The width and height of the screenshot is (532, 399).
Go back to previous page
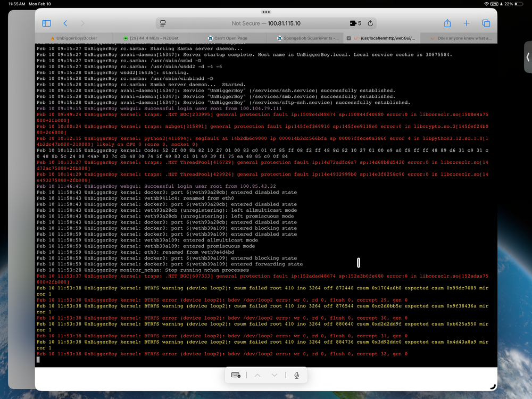click(x=65, y=23)
